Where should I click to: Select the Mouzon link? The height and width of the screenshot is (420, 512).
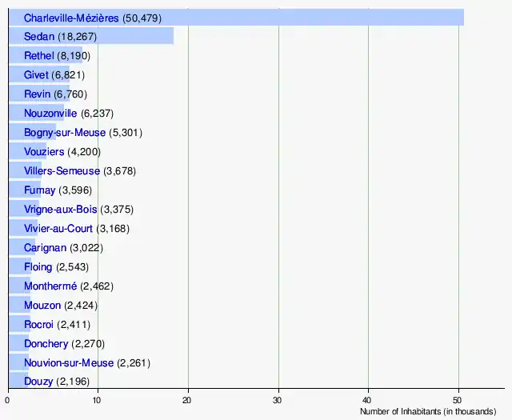coord(42,306)
